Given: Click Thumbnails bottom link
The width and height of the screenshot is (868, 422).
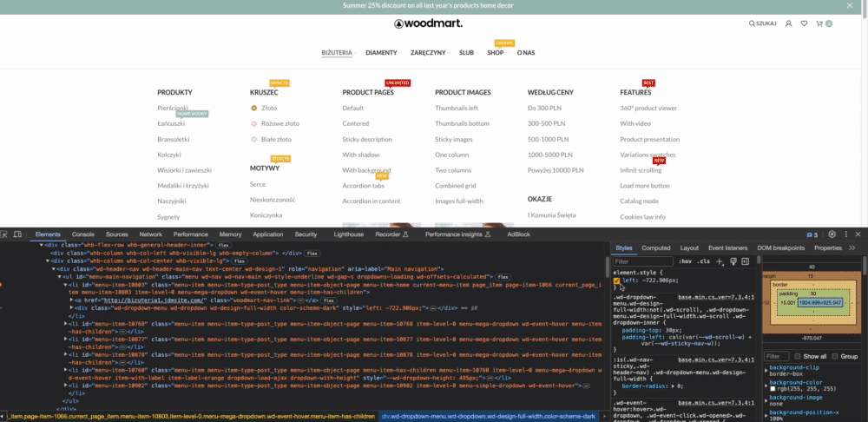Looking at the screenshot, I should [463, 123].
